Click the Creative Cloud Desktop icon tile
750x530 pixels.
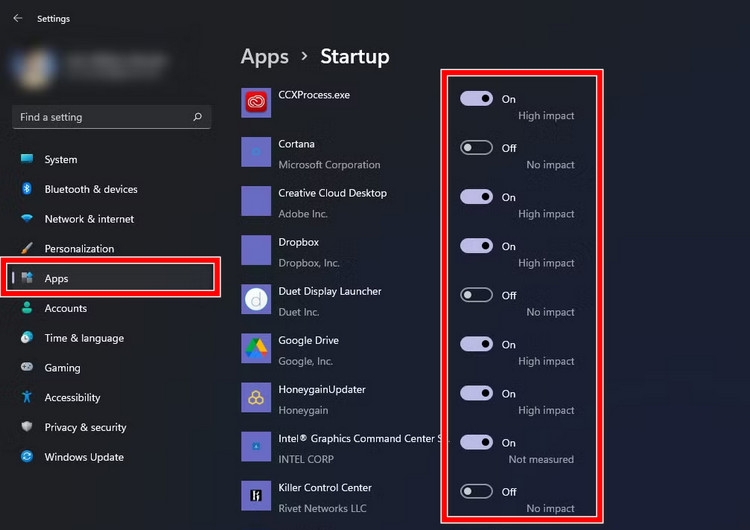tap(256, 201)
